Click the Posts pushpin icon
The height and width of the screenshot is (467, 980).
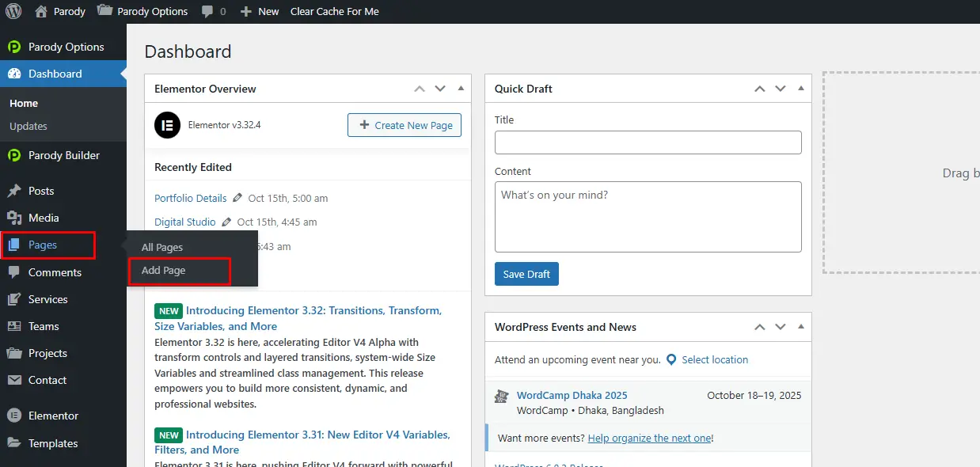pyautogui.click(x=14, y=191)
